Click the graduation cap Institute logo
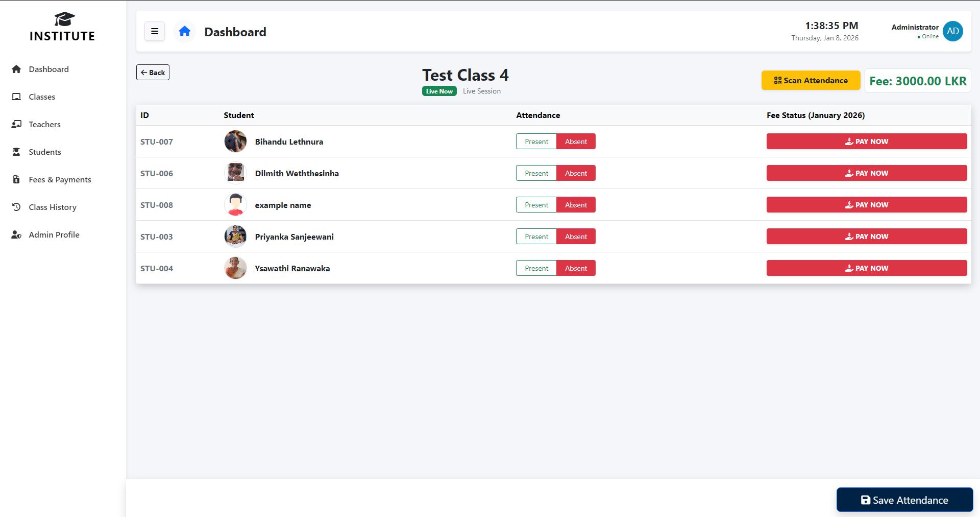Screen dimensions: 980x517 [x=64, y=19]
